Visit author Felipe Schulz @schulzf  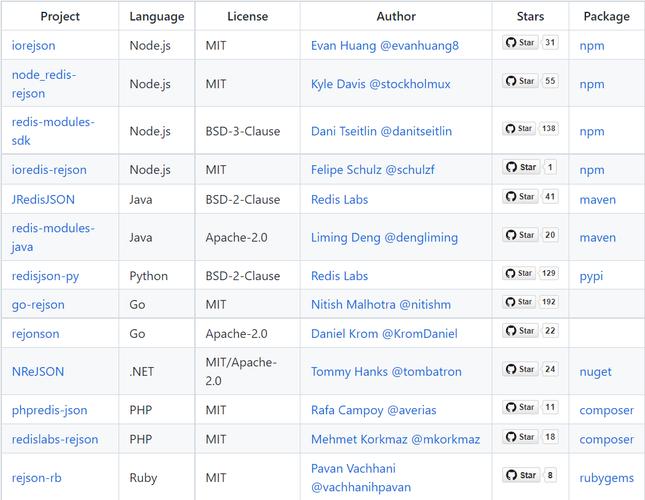pos(373,170)
